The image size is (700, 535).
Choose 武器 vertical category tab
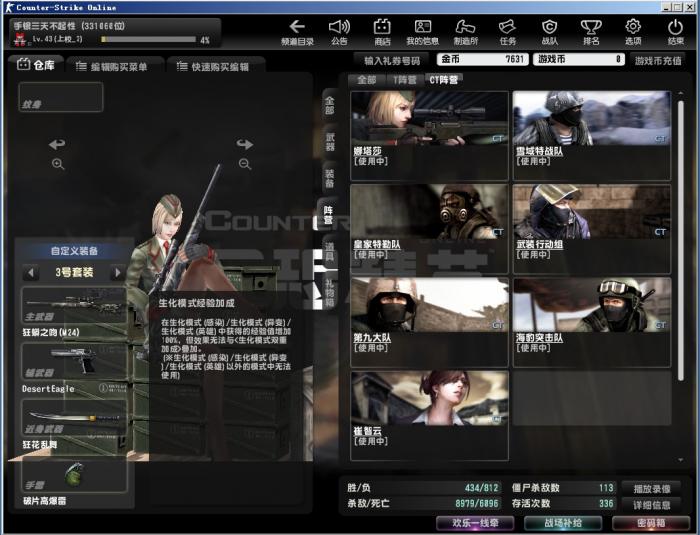click(329, 142)
